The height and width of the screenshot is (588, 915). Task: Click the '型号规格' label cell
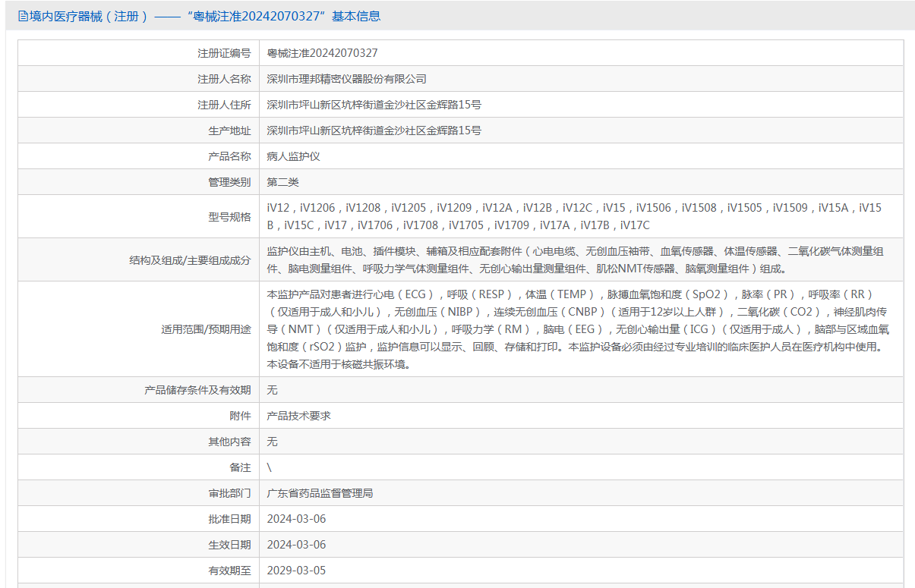coord(139,216)
